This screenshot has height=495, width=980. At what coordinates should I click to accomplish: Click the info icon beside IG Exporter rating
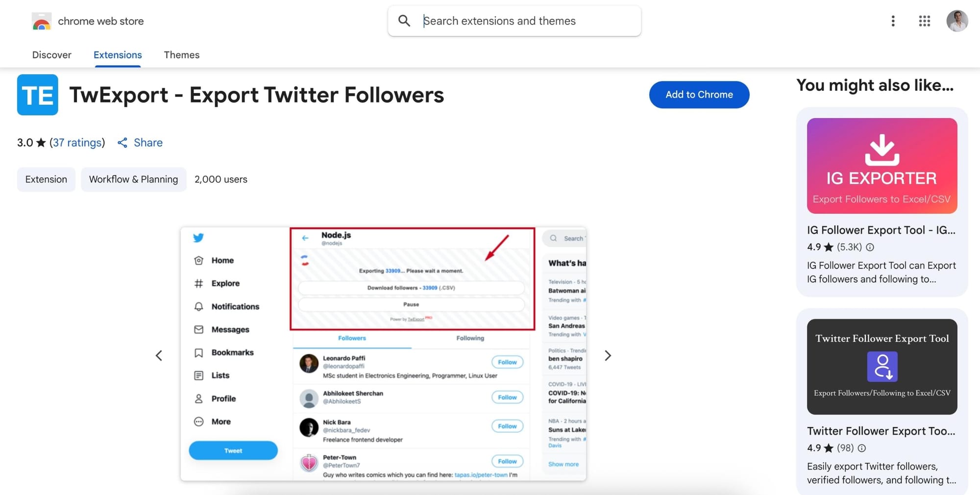pos(870,247)
